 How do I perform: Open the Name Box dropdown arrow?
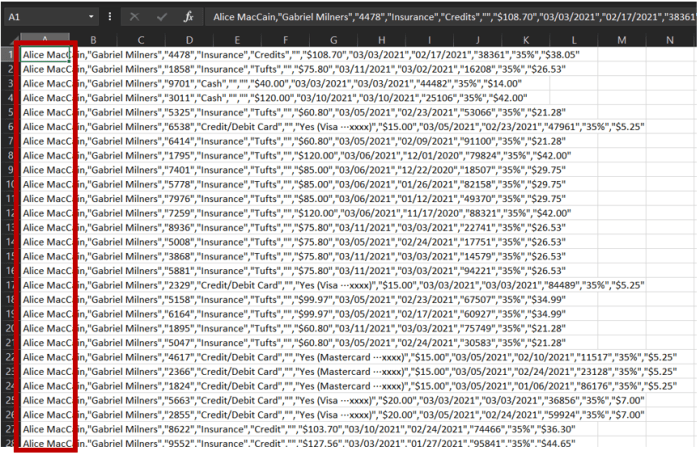(x=91, y=17)
